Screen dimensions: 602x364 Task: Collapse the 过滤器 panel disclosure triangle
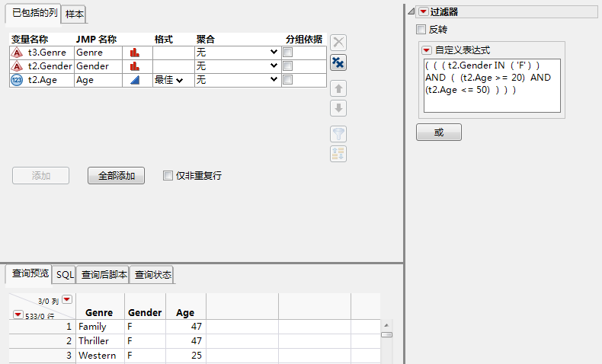(411, 12)
